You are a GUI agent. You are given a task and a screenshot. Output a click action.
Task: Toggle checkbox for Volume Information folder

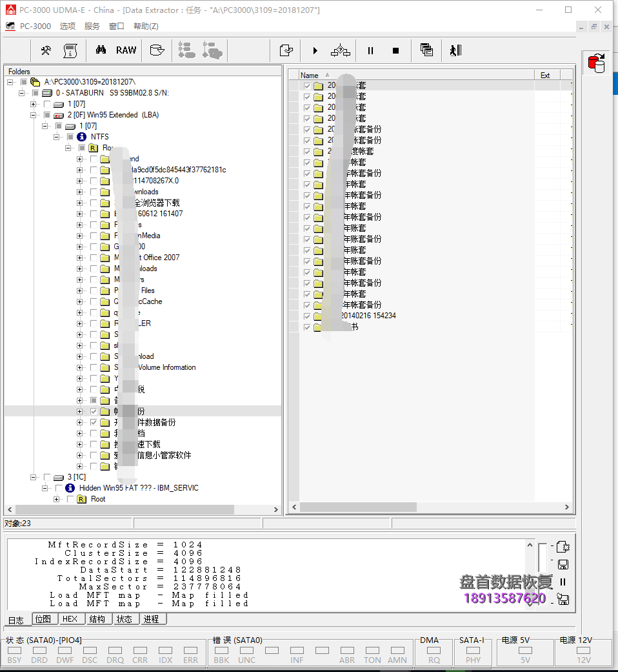[x=94, y=367]
